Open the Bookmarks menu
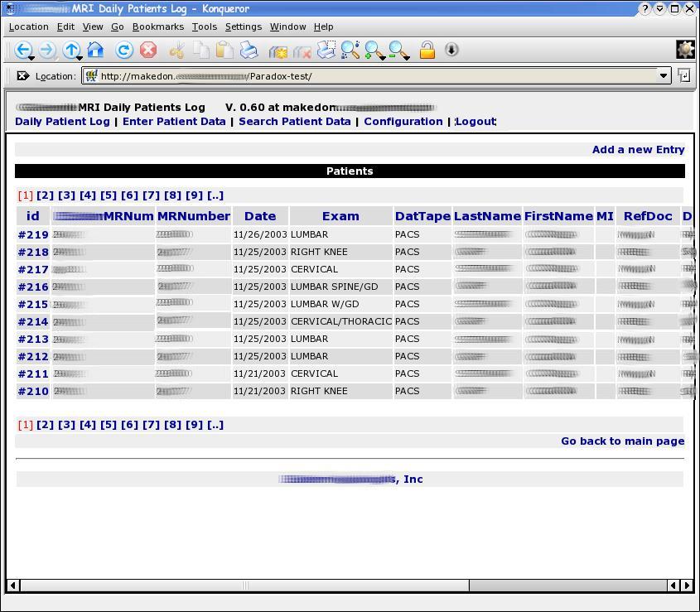Image resolution: width=700 pixels, height=612 pixels. 158,27
